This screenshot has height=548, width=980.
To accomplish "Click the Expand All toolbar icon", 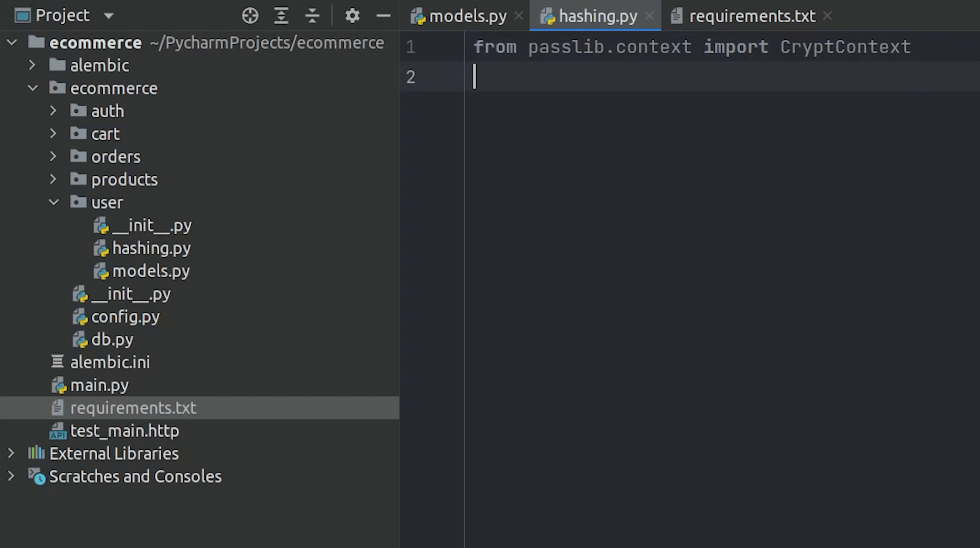I will (281, 16).
